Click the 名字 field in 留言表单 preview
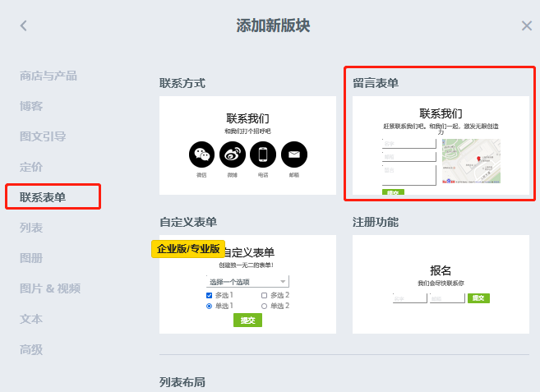Viewport: 540px width, 392px height. (x=409, y=144)
